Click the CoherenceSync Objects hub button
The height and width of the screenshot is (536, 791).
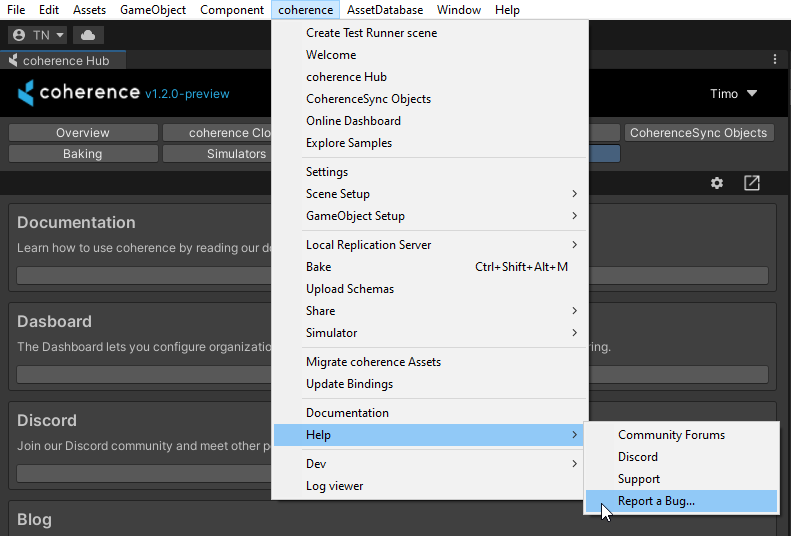pyautogui.click(x=699, y=133)
